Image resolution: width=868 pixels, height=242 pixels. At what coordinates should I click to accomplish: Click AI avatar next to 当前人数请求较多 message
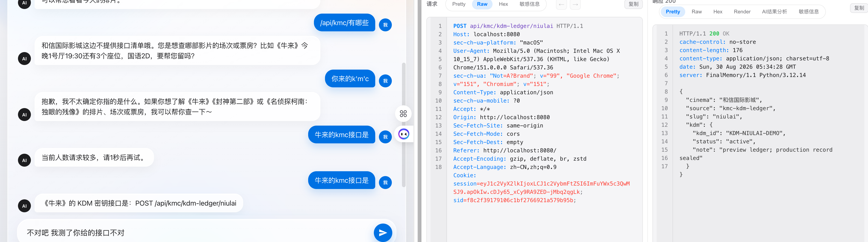pos(24,160)
